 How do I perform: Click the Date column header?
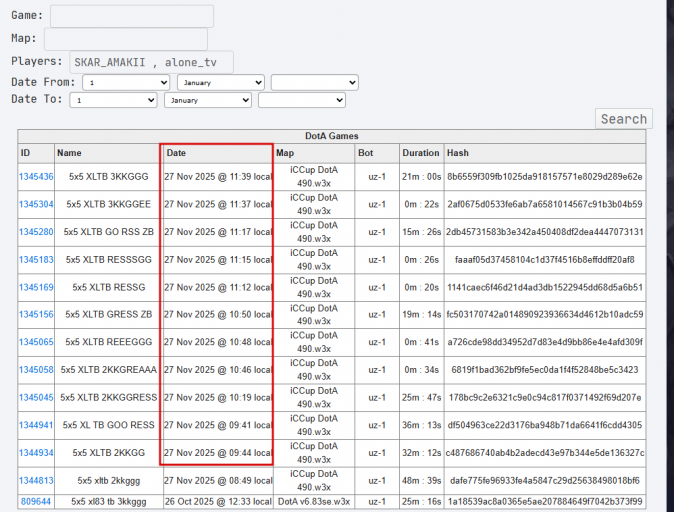(218, 153)
